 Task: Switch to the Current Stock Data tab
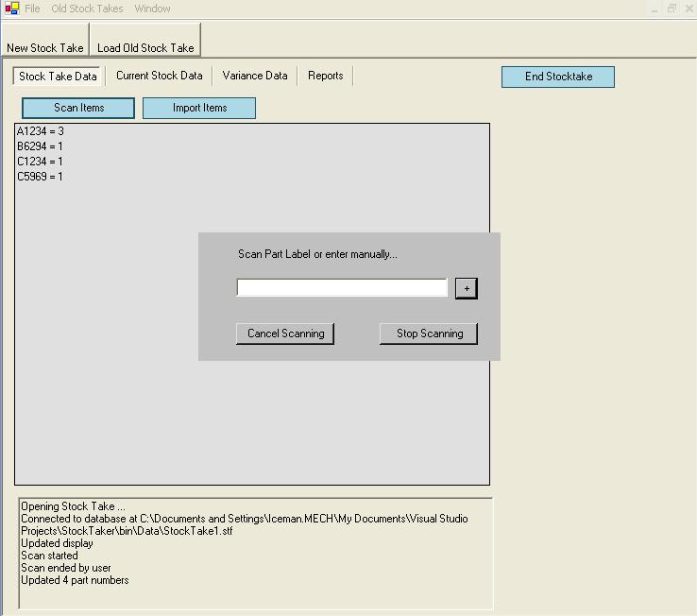[159, 76]
